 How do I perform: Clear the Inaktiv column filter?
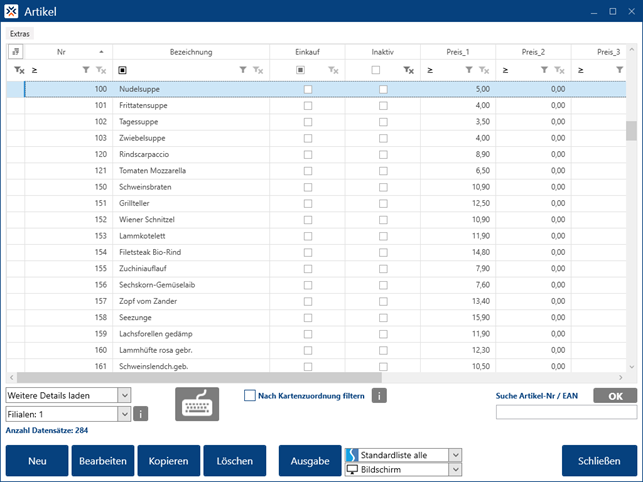pos(408,71)
